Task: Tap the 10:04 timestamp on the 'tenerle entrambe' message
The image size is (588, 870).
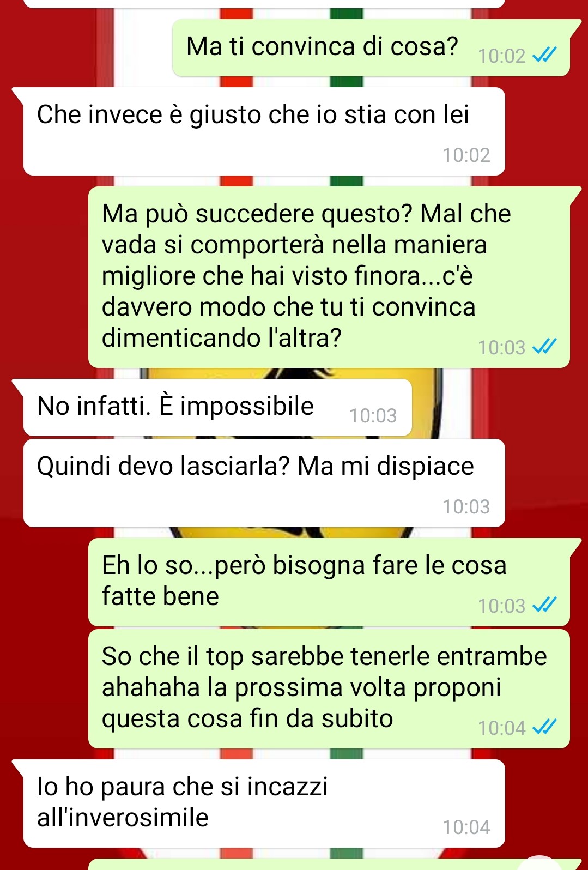Action: tap(501, 728)
